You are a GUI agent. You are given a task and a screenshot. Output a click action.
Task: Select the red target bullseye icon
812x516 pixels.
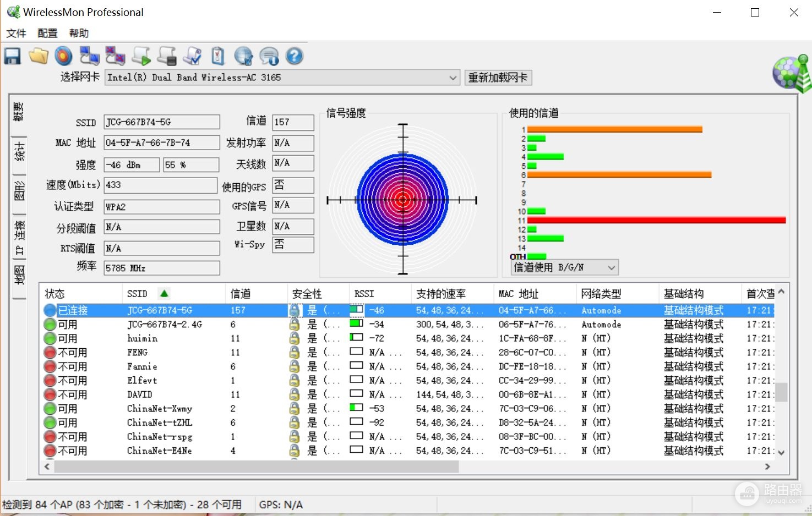[64, 56]
